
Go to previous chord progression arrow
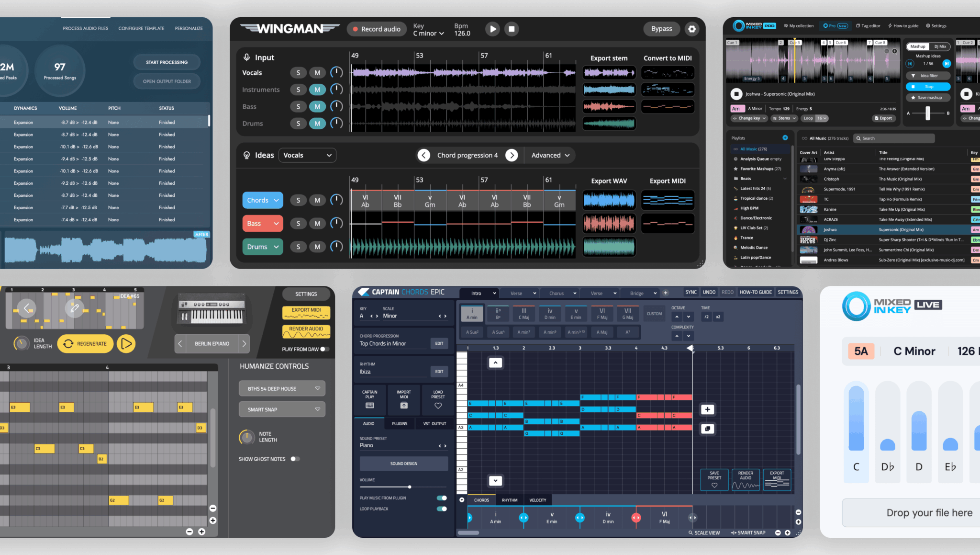tap(423, 155)
